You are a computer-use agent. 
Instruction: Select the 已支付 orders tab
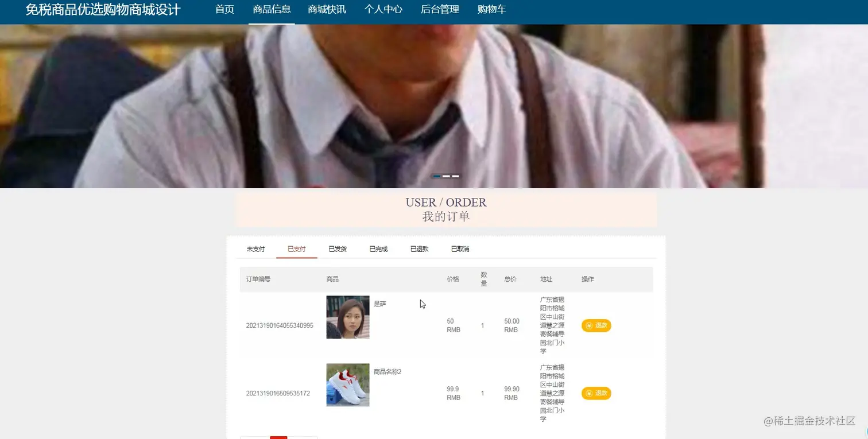pyautogui.click(x=296, y=249)
